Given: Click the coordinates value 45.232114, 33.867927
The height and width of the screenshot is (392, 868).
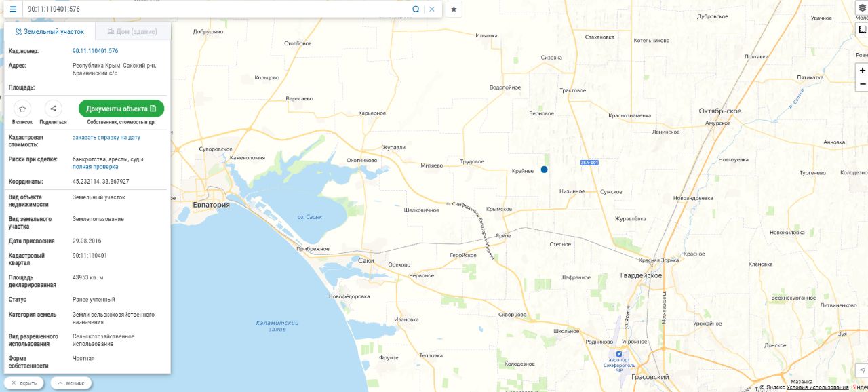Looking at the screenshot, I should (x=101, y=182).
